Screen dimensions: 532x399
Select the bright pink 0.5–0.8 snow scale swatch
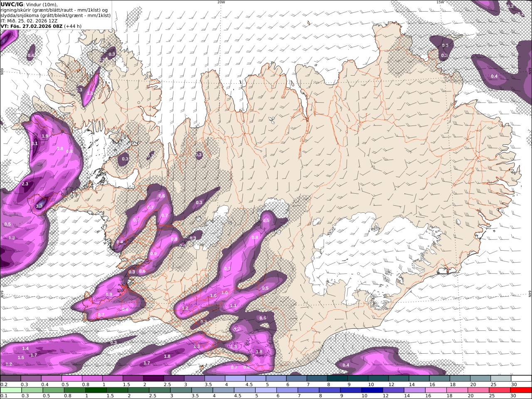pos(71,379)
